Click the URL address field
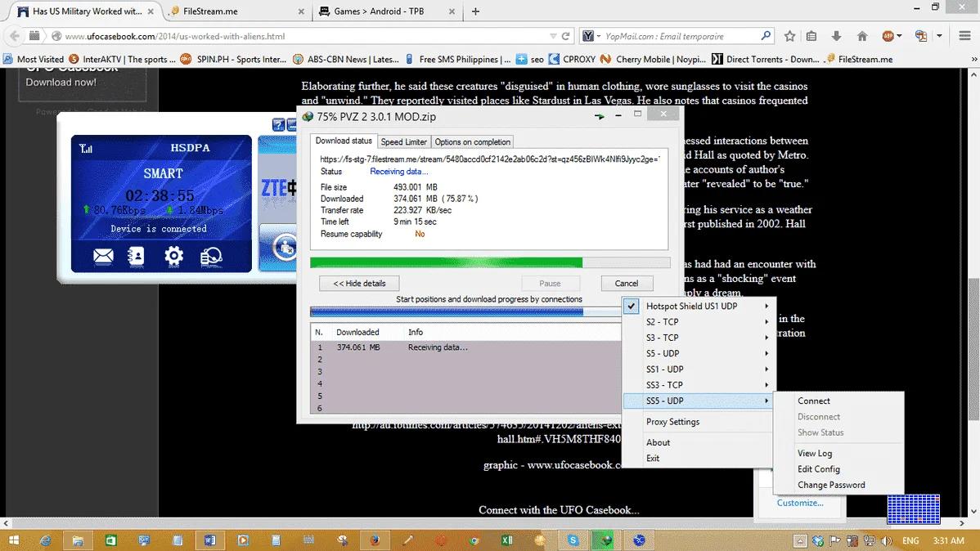The height and width of the screenshot is (551, 980). pos(305,36)
